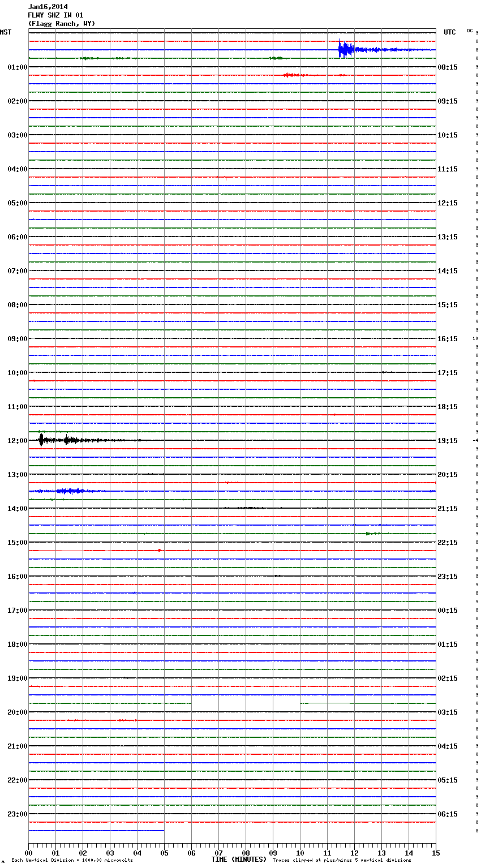Select the 20:00 MST time label
481x868 pixels.
click(x=18, y=712)
